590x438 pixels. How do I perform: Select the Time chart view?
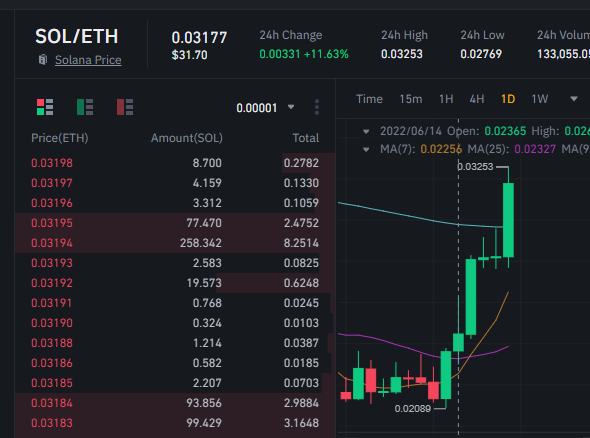pos(369,99)
